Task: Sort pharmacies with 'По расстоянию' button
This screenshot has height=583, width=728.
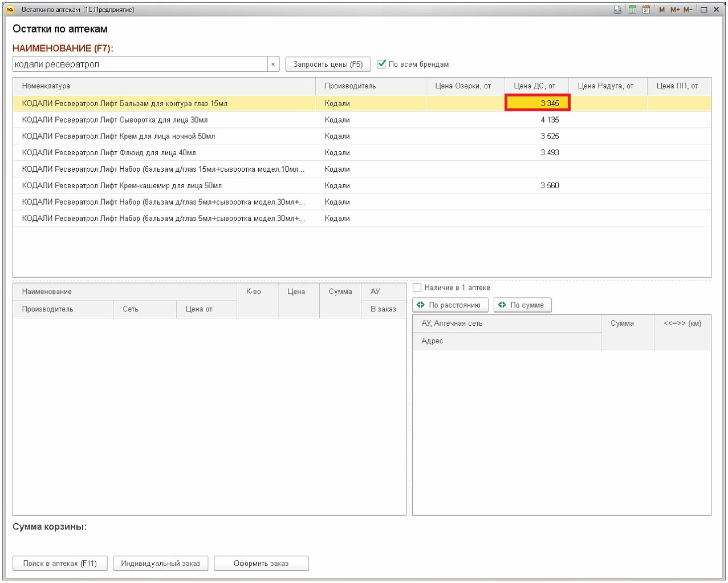Action: coord(450,305)
